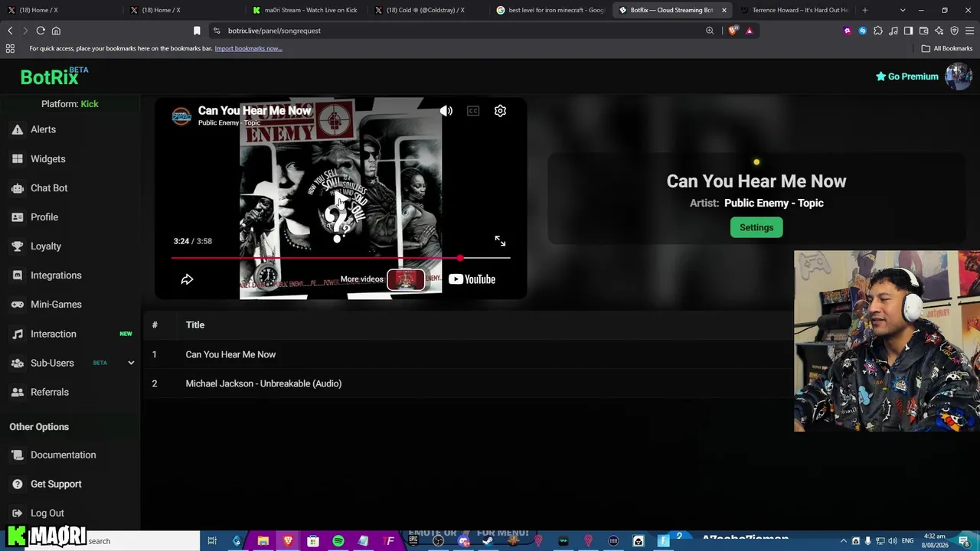The height and width of the screenshot is (551, 980).
Task: Open the Referrals page
Action: pos(70,392)
